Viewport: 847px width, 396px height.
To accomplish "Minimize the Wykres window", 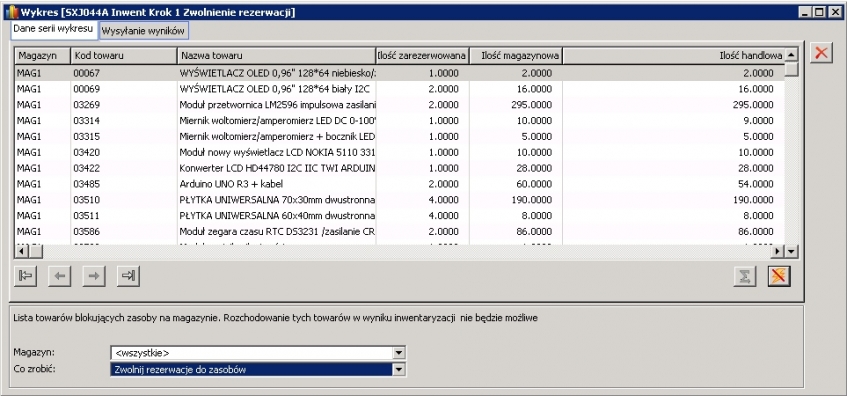I will click(x=806, y=12).
